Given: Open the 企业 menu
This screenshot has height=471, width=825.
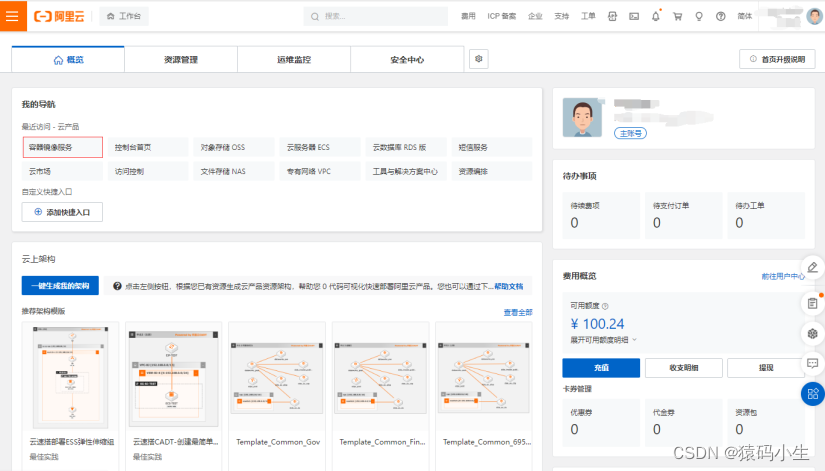Looking at the screenshot, I should tap(535, 16).
